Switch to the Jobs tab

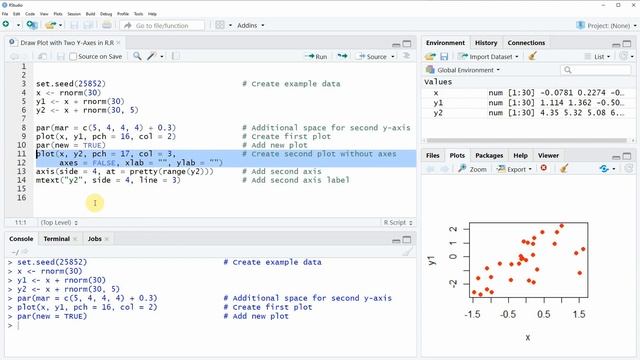click(x=94, y=239)
